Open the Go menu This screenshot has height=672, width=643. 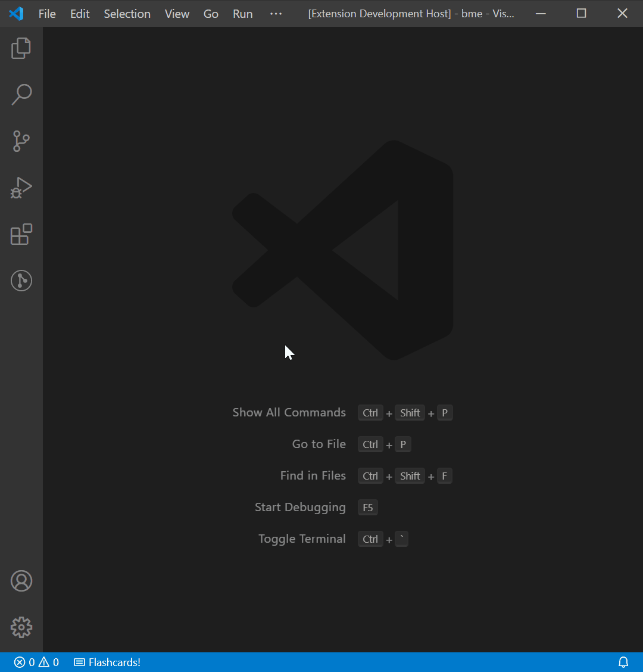[x=211, y=14]
